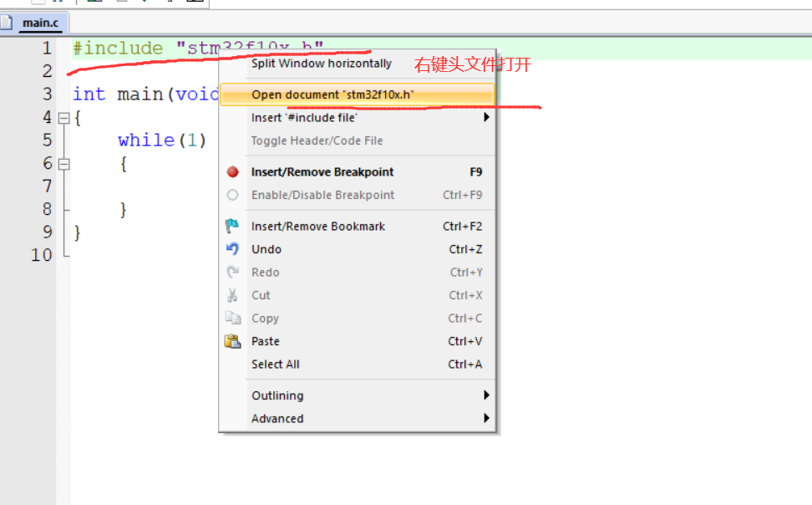Open document 'stm32f10x.h' from menu
Image resolution: width=812 pixels, height=505 pixels.
[358, 94]
